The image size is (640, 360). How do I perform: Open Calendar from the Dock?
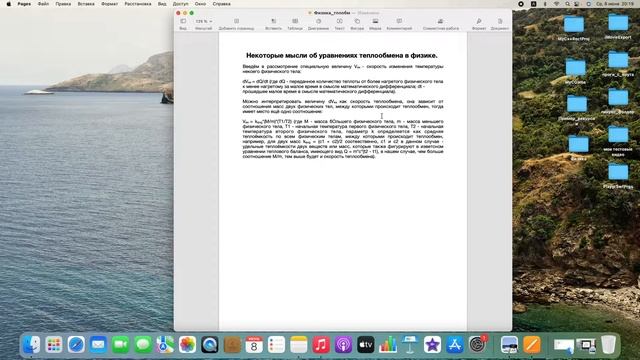click(x=254, y=345)
